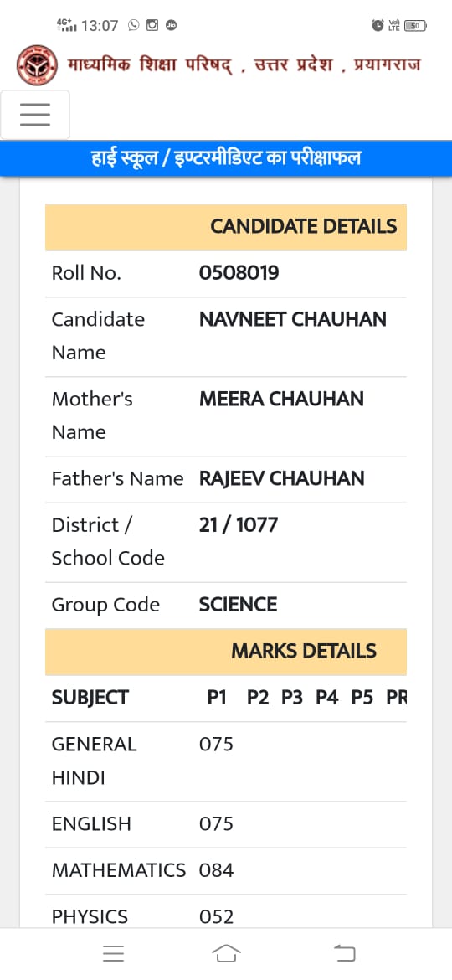The image size is (452, 980).
Task: Tap the alarm clock status icon
Action: pos(378,26)
